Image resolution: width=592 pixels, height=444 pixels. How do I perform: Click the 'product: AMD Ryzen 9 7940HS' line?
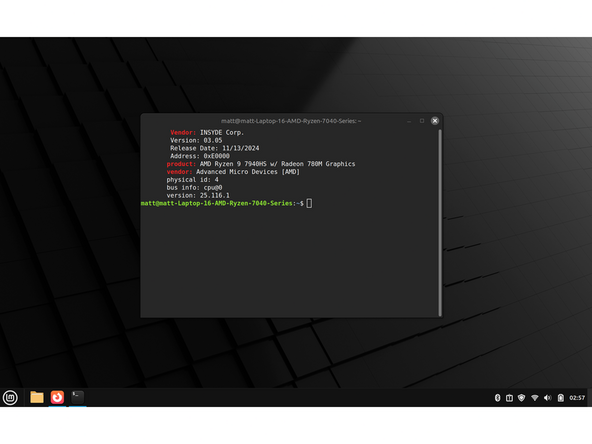point(261,164)
